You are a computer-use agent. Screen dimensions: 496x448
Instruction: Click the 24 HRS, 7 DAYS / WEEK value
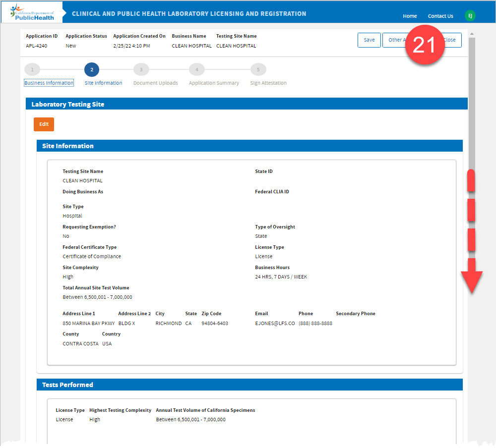point(281,277)
